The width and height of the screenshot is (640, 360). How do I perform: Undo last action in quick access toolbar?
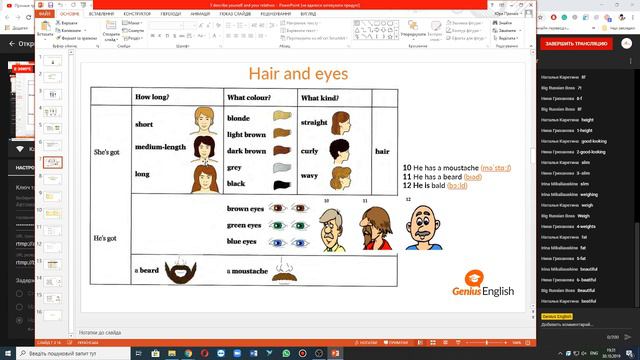[61, 5]
